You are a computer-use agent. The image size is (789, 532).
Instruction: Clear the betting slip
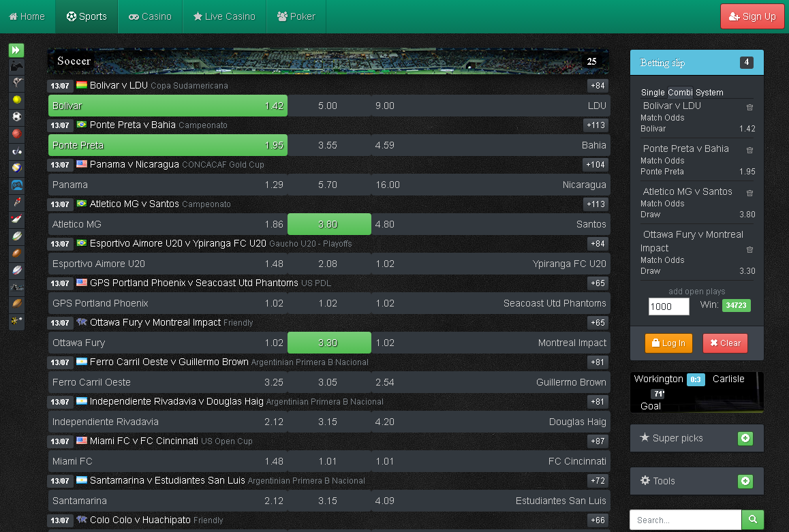pos(724,343)
